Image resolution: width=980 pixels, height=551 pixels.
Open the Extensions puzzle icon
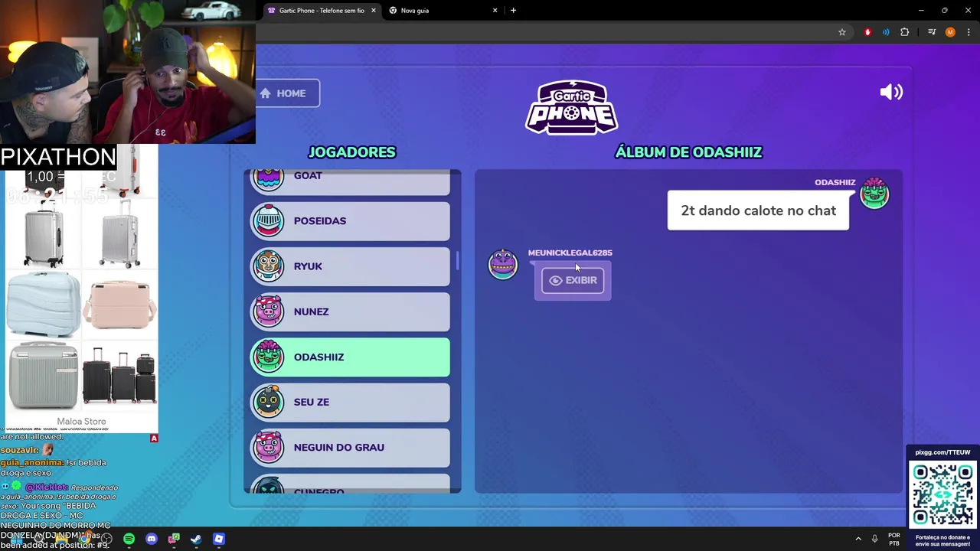[905, 32]
